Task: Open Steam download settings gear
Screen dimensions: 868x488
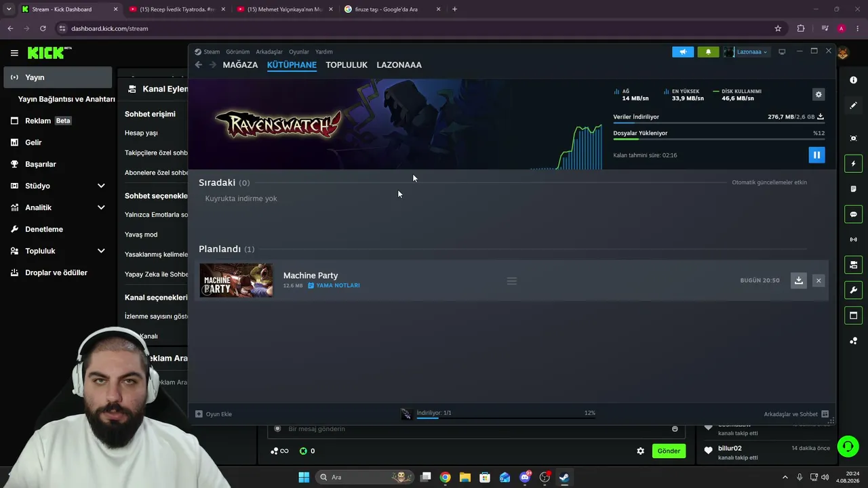Action: click(818, 95)
